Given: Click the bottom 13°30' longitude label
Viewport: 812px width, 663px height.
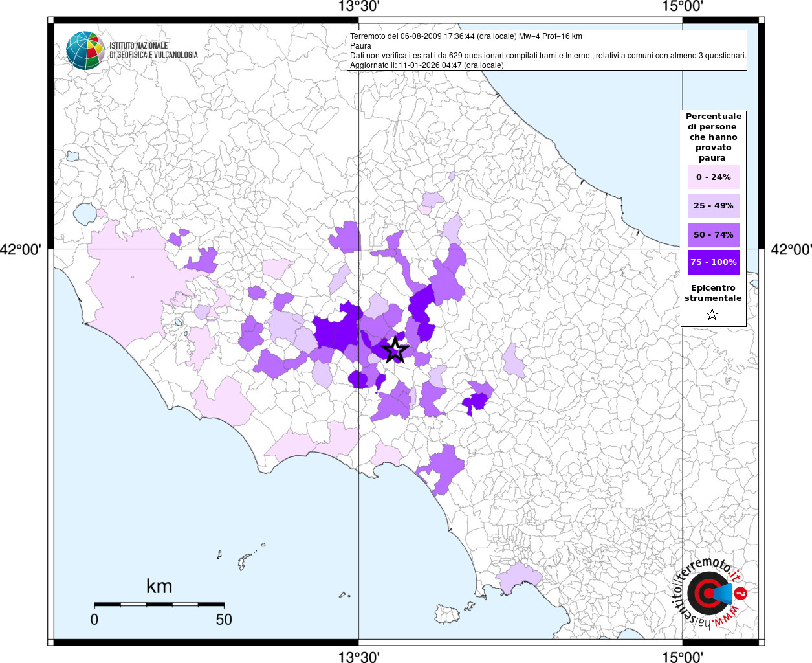Looking at the screenshot, I should pyautogui.click(x=359, y=657).
